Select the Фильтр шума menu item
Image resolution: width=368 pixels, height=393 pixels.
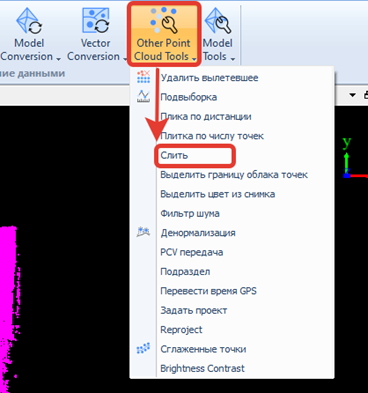232,213
